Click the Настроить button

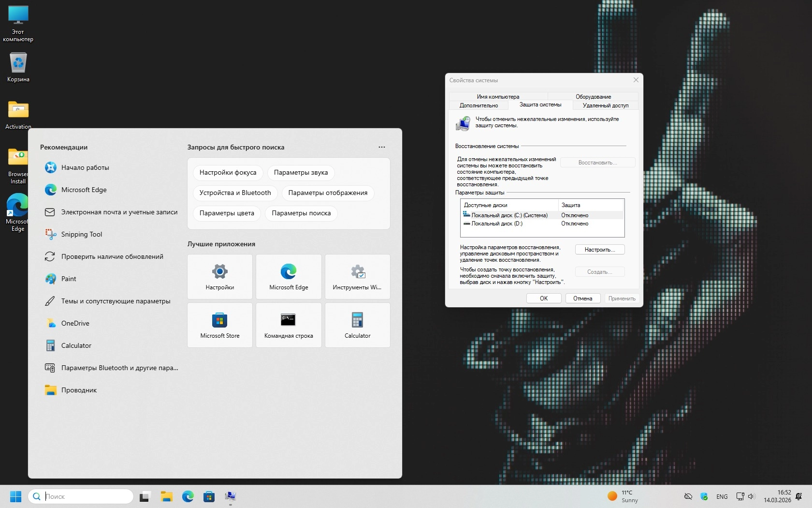[x=599, y=250]
